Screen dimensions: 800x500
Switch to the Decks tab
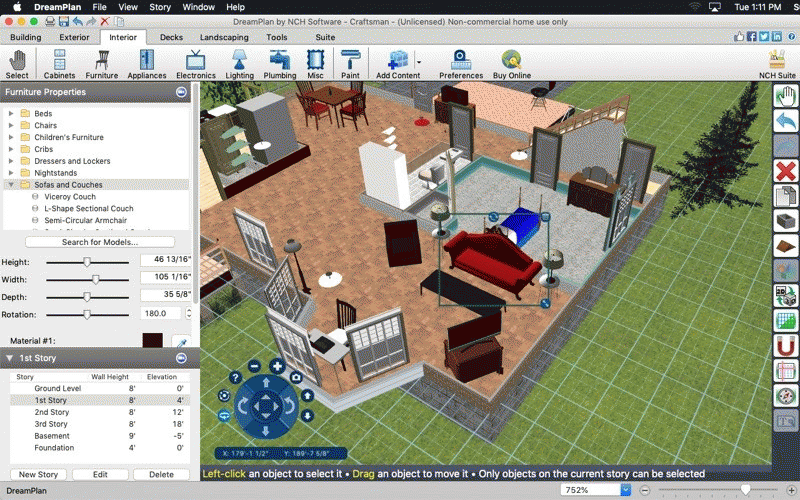click(171, 37)
